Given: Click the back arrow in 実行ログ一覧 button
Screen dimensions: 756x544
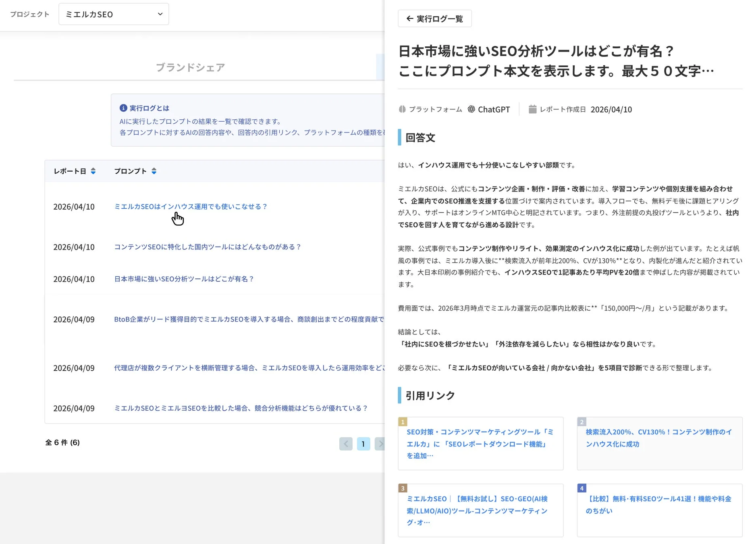Looking at the screenshot, I should 410,18.
